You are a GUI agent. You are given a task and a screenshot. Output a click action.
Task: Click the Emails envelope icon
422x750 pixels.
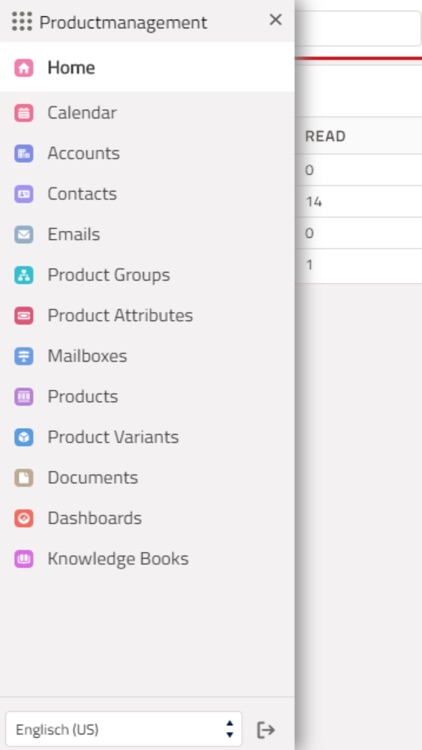click(24, 235)
